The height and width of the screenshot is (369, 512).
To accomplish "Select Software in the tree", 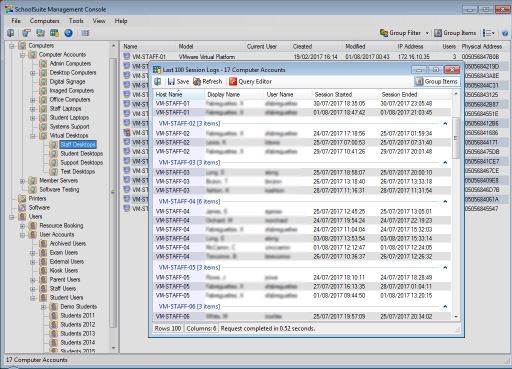I will [x=39, y=208].
